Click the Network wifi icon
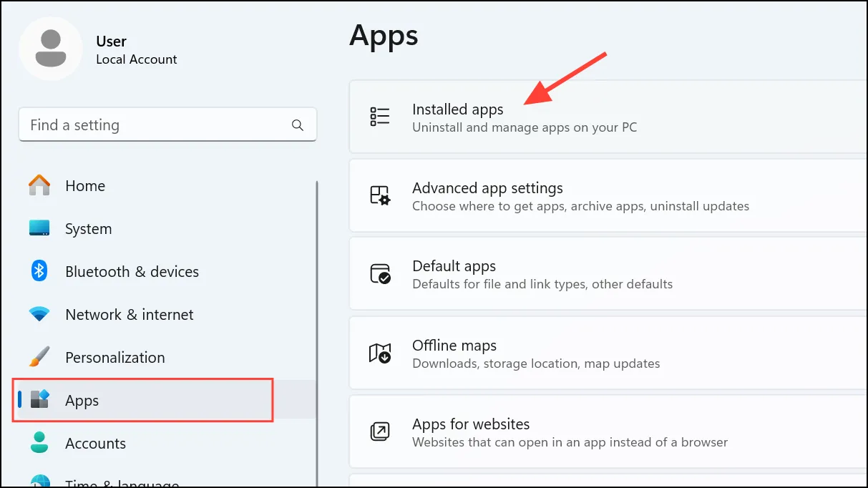Image resolution: width=868 pixels, height=488 pixels. [x=39, y=315]
